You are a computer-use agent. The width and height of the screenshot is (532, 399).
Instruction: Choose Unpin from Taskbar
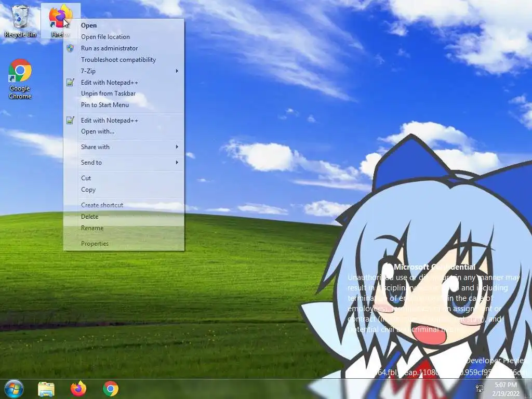(124, 94)
